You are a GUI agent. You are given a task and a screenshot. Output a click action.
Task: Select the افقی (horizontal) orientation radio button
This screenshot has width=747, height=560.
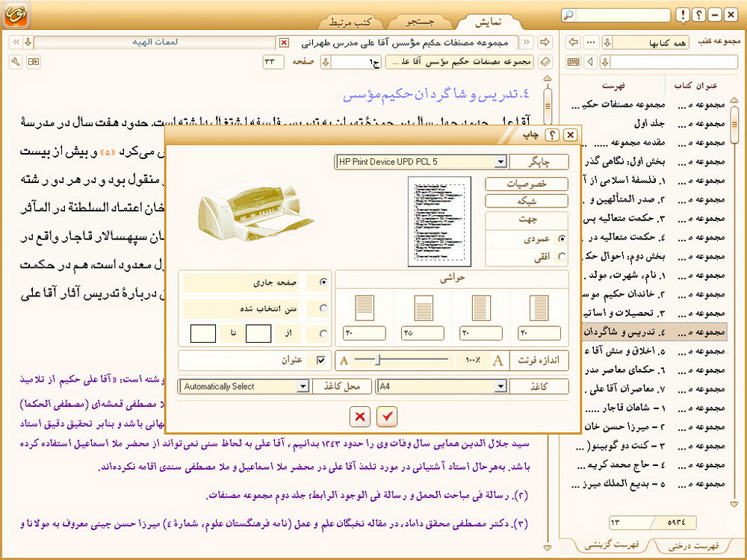pyautogui.click(x=562, y=256)
